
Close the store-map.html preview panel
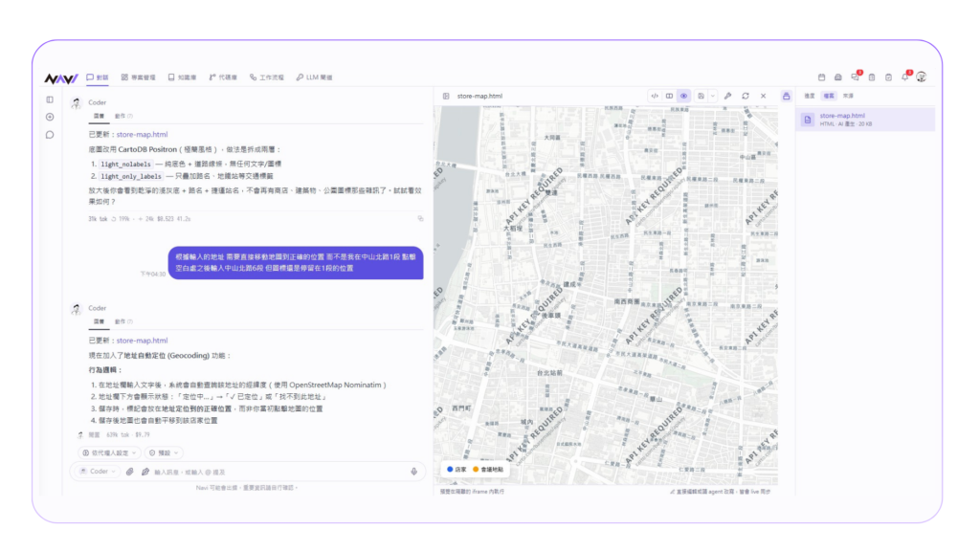pyautogui.click(x=763, y=97)
